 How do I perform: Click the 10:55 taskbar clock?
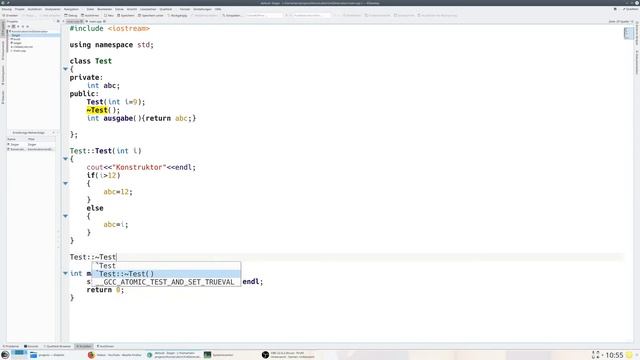pyautogui.click(x=614, y=355)
